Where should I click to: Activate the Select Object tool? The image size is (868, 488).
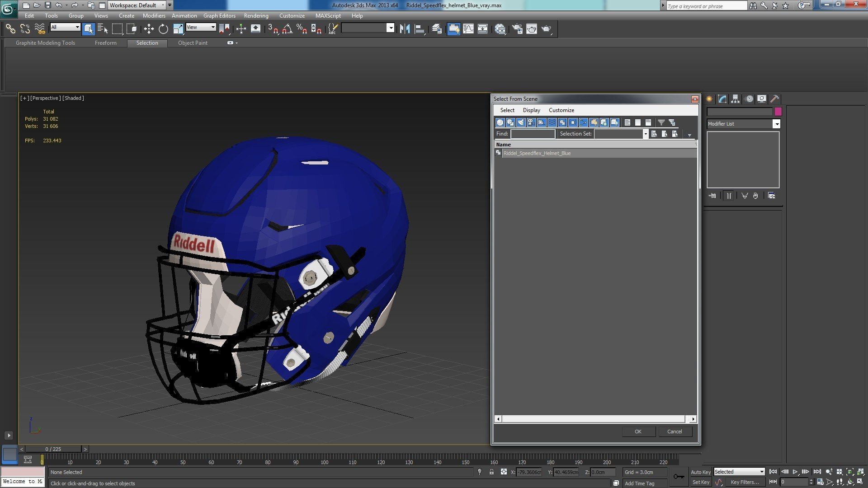(88, 29)
